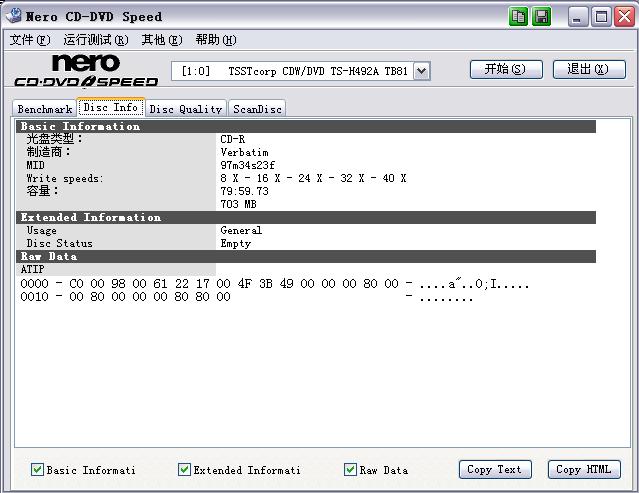Click the green floppy disk save icon
639x493 pixels.
pyautogui.click(x=542, y=17)
